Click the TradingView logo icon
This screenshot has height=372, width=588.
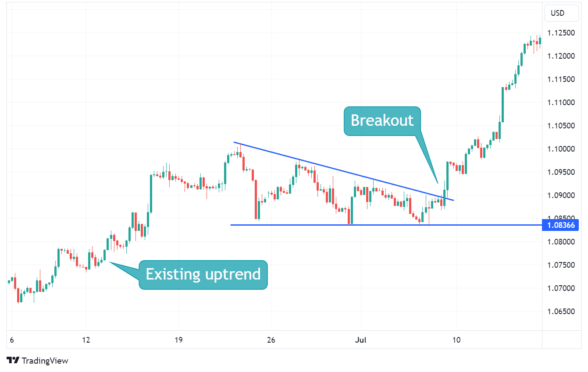(x=13, y=361)
